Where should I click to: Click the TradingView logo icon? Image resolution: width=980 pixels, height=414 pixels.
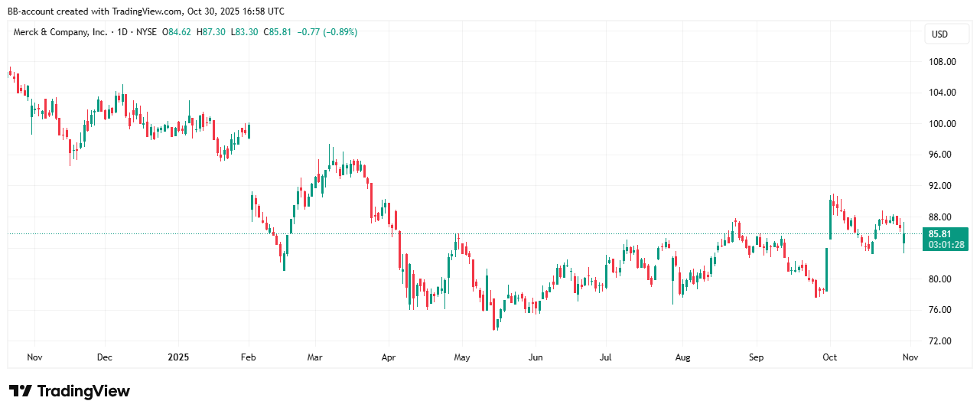(x=21, y=391)
